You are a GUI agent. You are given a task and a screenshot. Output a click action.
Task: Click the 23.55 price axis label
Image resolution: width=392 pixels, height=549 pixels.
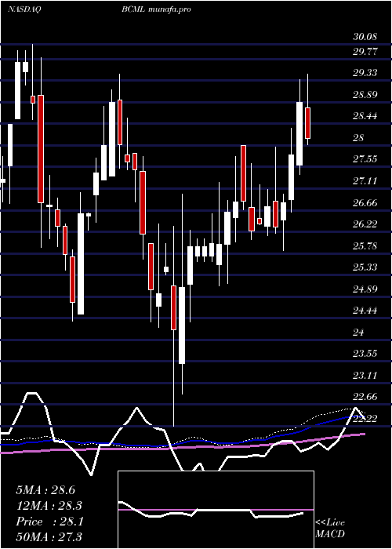tap(365, 353)
